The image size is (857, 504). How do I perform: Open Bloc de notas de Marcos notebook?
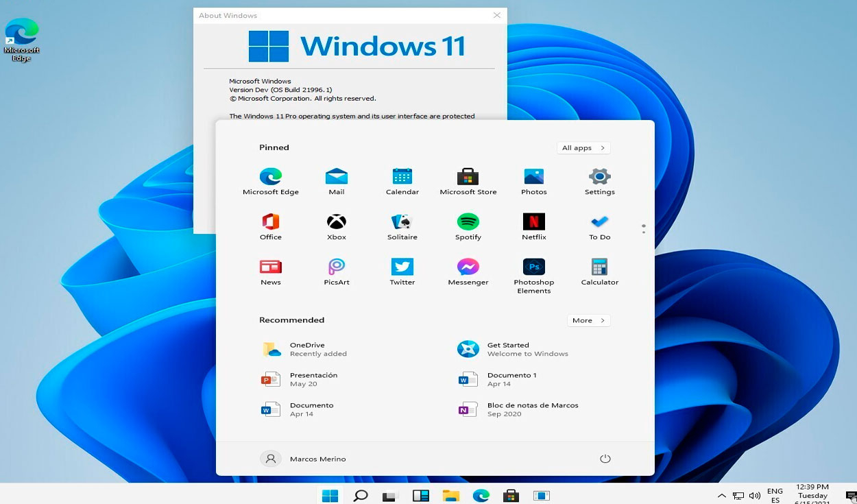tap(518, 409)
